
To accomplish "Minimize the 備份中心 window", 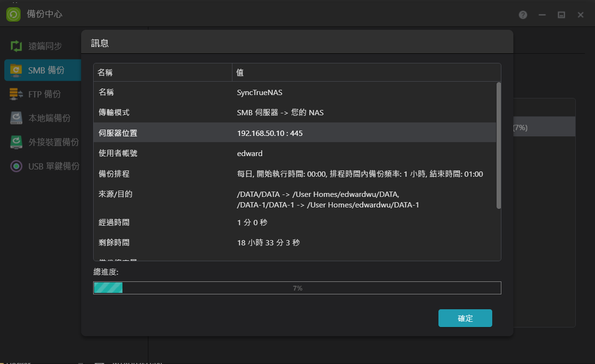I will coord(542,15).
